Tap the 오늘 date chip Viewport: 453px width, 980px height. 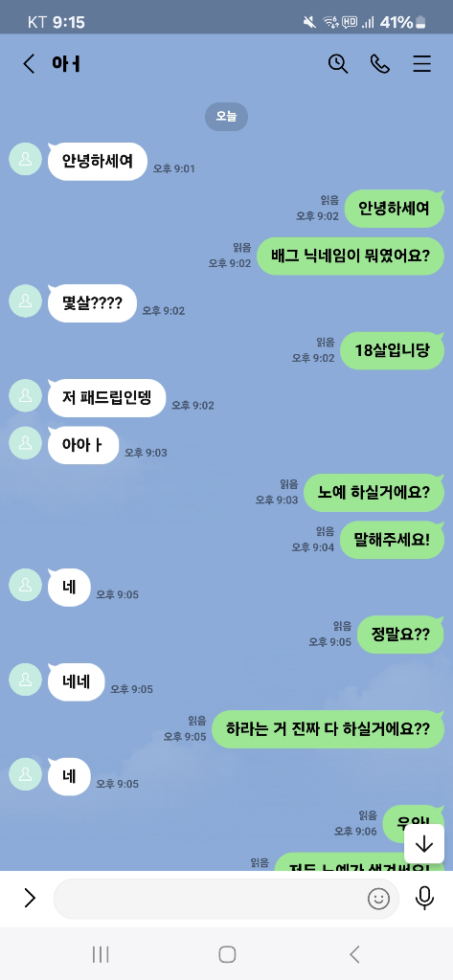click(226, 116)
